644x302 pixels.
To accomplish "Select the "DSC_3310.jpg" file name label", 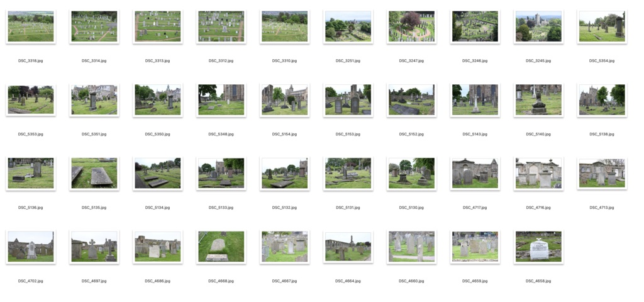I will 284,61.
